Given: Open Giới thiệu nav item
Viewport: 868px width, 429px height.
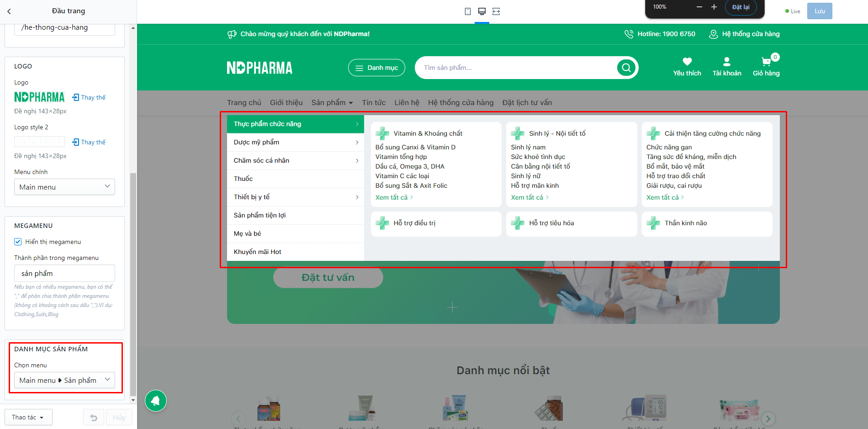Looking at the screenshot, I should click(286, 103).
